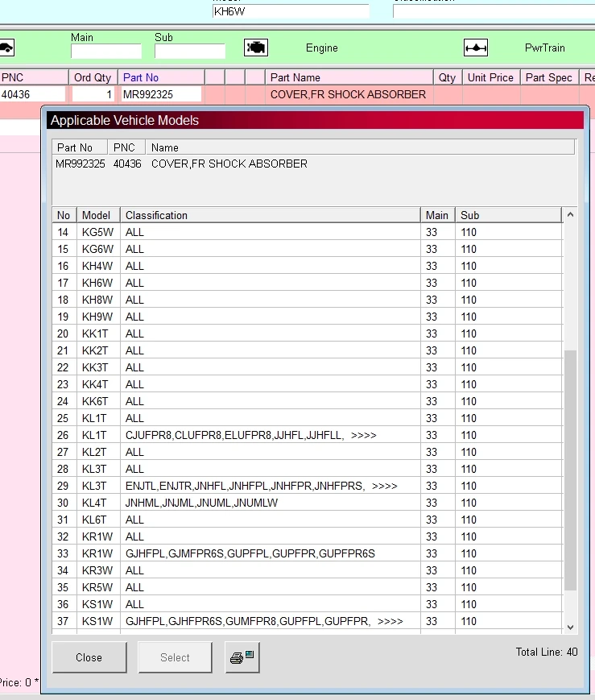Screen dimensions: 595x700
Task: Click the KH6W model field
Action: click(291, 11)
